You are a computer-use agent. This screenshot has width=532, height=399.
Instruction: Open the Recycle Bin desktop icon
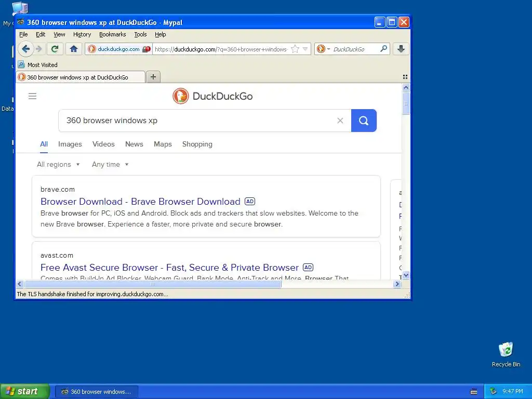point(506,354)
